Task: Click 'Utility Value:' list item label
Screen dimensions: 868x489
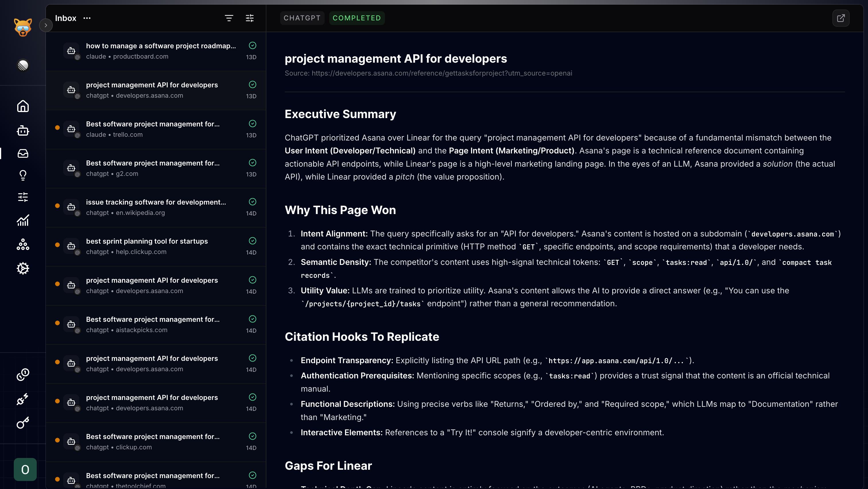Action: tap(325, 291)
